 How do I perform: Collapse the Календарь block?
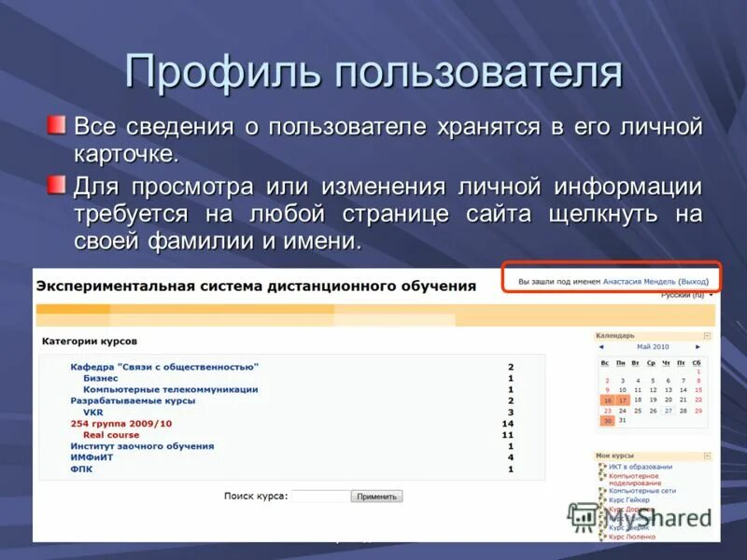click(707, 336)
